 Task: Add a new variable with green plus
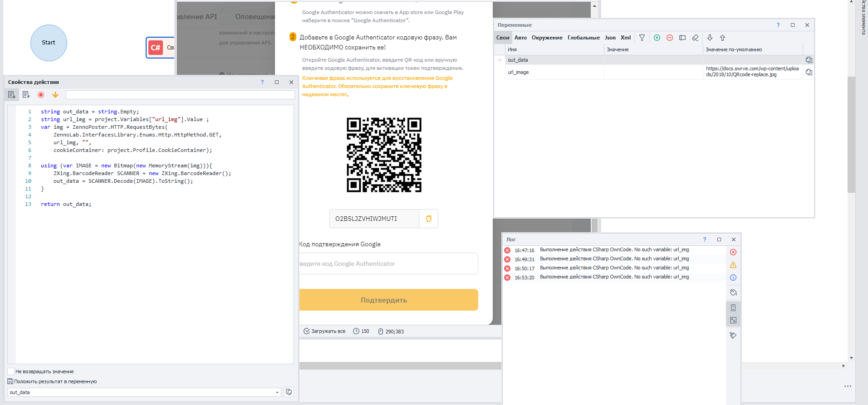[x=657, y=38]
